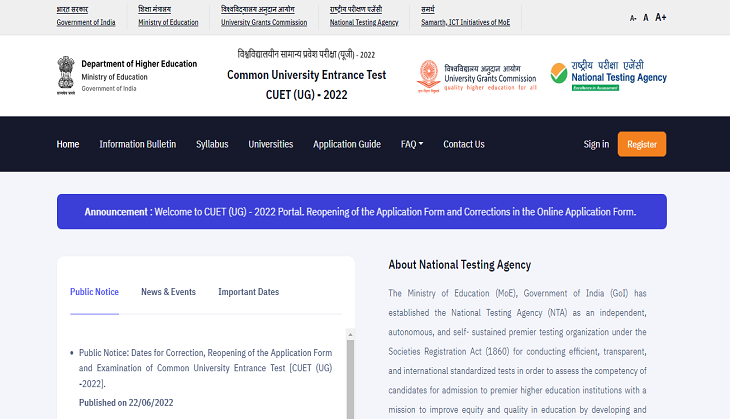Click 'Department of Higher Education' text

[139, 64]
